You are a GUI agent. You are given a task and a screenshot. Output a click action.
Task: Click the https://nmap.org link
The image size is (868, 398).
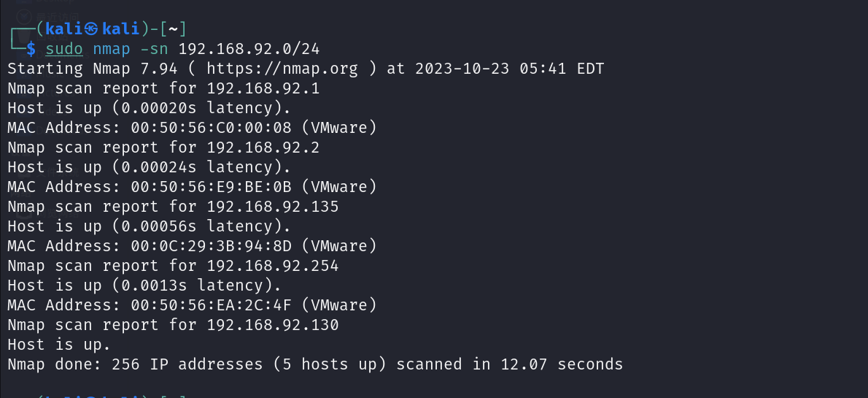282,69
